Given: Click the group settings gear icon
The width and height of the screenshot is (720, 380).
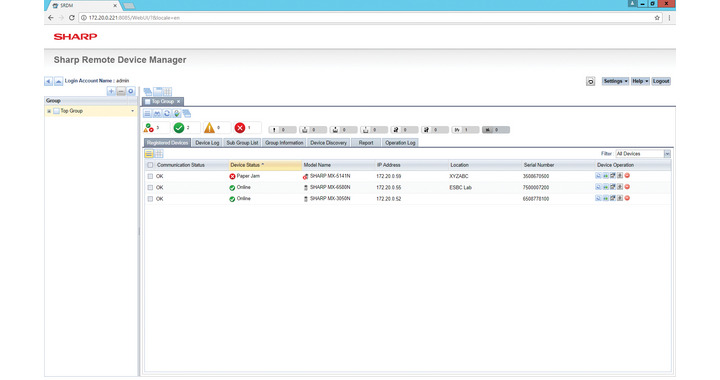Looking at the screenshot, I should point(130,91).
